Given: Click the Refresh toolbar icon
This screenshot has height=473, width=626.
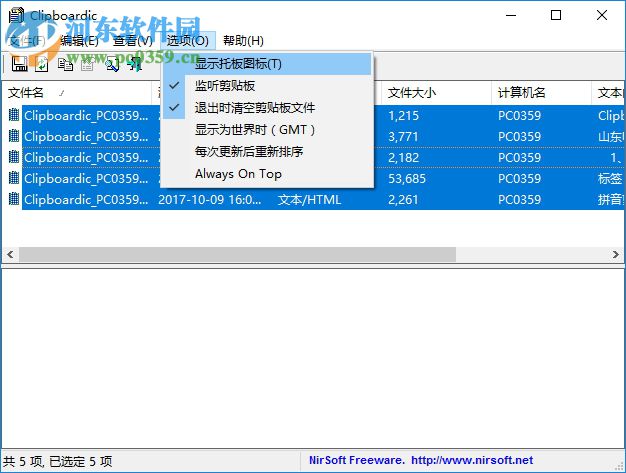Looking at the screenshot, I should coord(42,64).
